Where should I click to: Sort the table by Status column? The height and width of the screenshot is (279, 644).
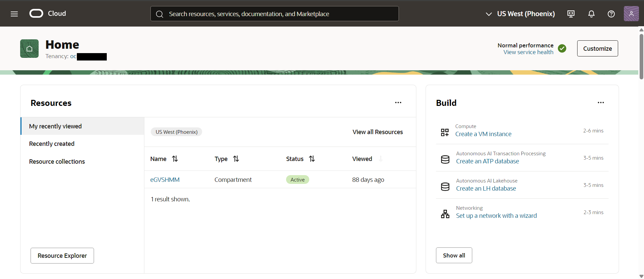(312, 159)
